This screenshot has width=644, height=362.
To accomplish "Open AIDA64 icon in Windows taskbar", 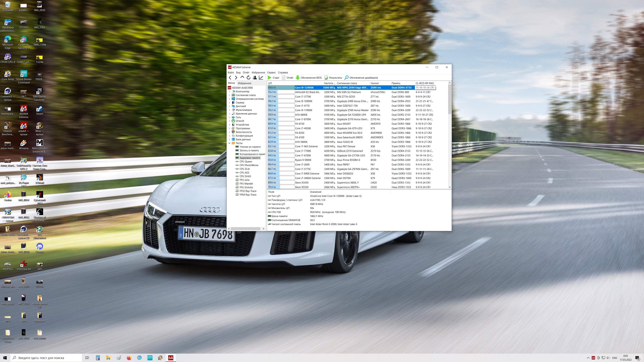I will [x=171, y=358].
